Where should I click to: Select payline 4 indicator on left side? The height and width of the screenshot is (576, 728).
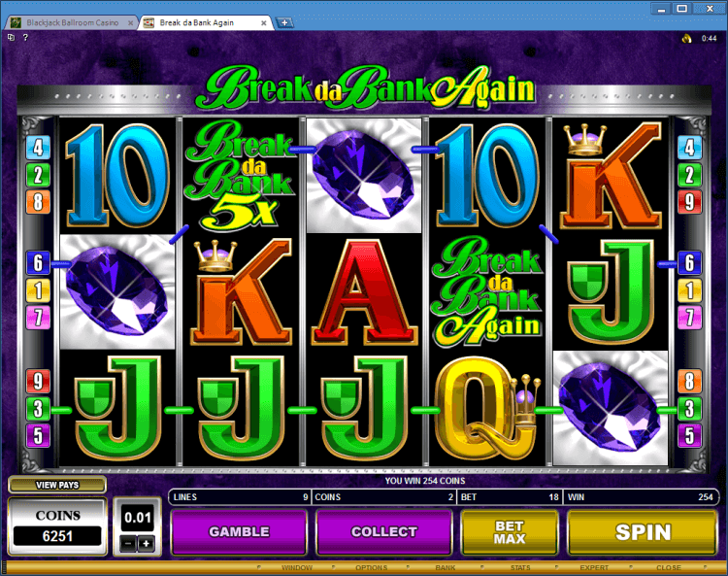click(38, 148)
